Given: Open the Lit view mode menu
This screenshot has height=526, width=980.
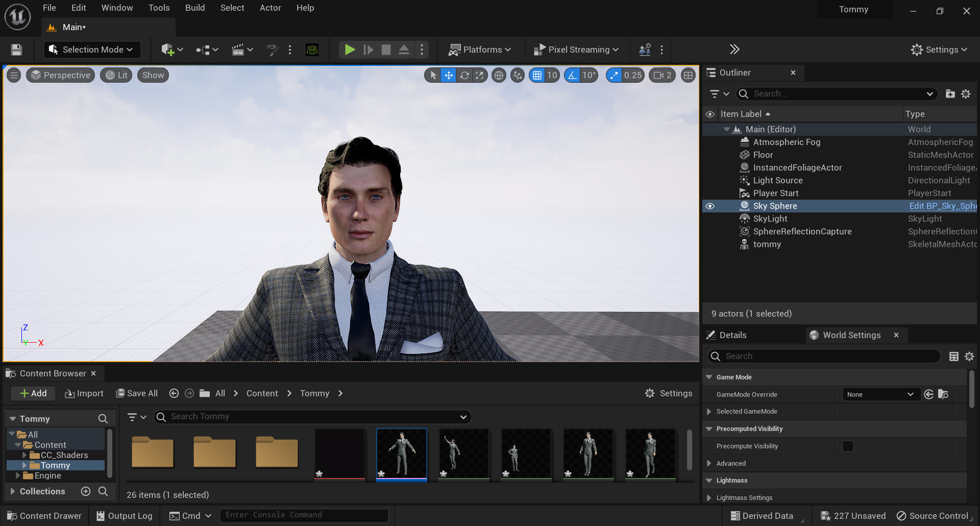Looking at the screenshot, I should coord(116,76).
